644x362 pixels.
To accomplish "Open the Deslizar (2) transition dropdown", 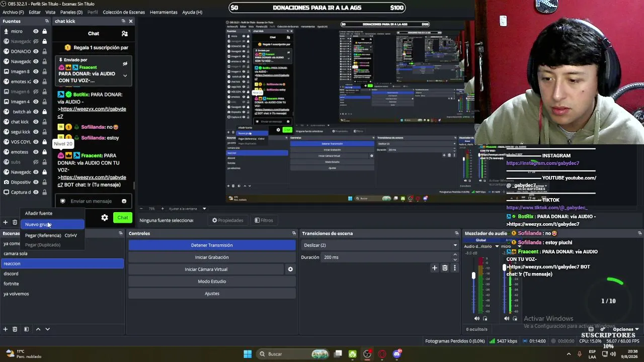I will point(380,245).
